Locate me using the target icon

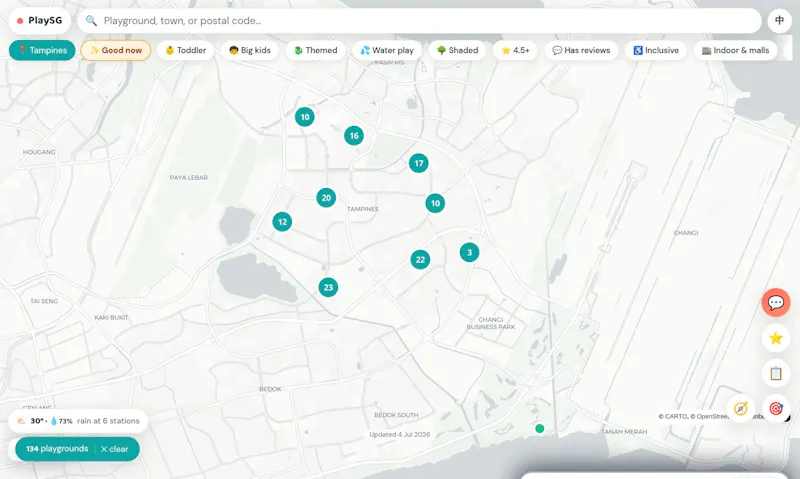click(776, 409)
